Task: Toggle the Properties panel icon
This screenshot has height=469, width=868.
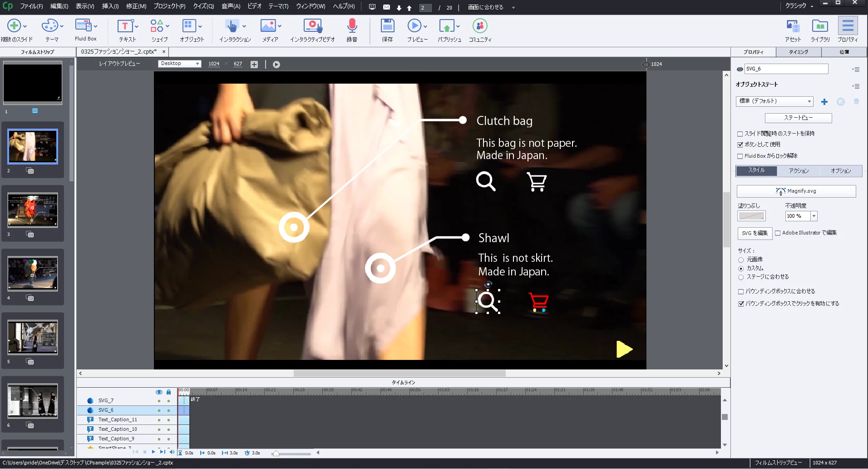Action: (x=848, y=26)
